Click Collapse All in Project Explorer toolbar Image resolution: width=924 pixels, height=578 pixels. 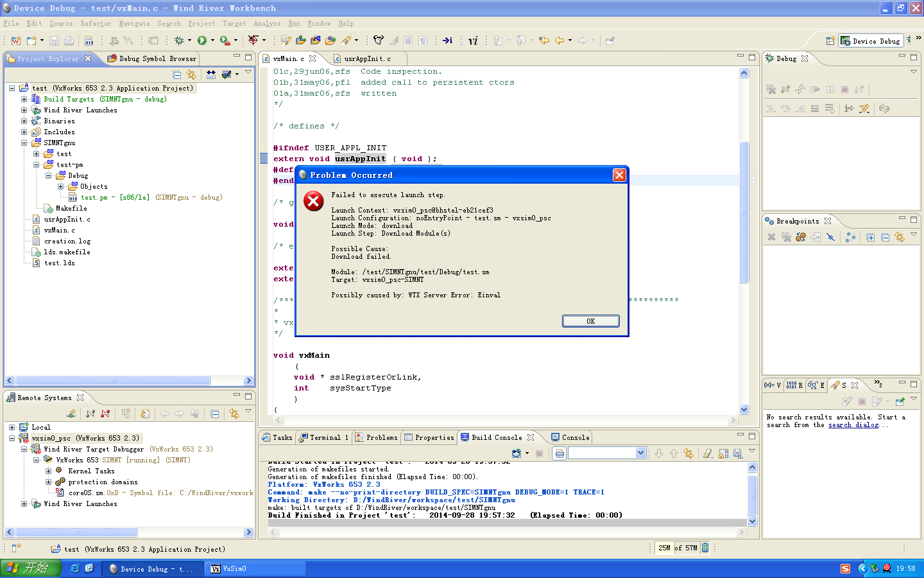177,74
